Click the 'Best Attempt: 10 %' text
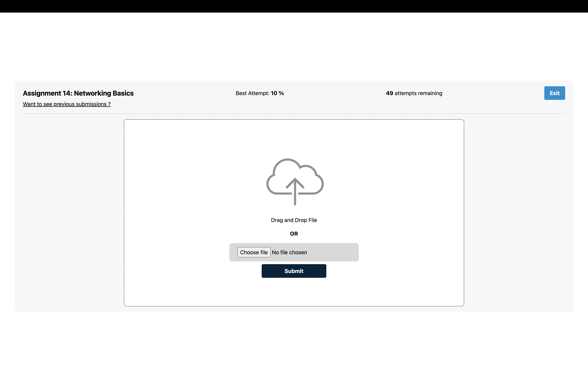The height and width of the screenshot is (380, 588). [260, 93]
